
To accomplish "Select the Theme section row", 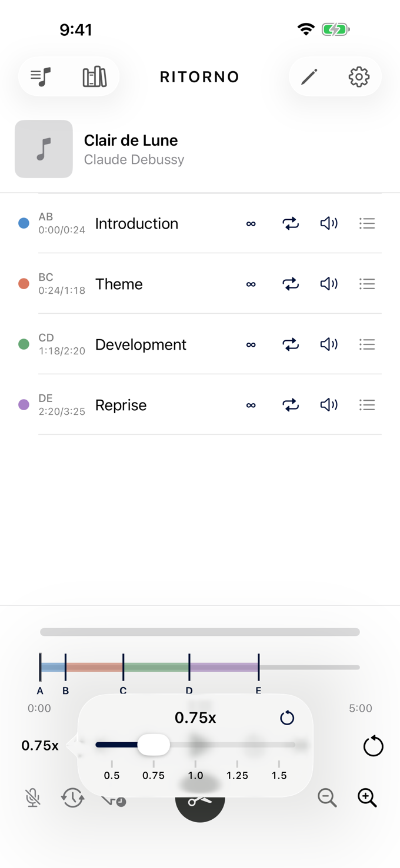I will click(200, 284).
